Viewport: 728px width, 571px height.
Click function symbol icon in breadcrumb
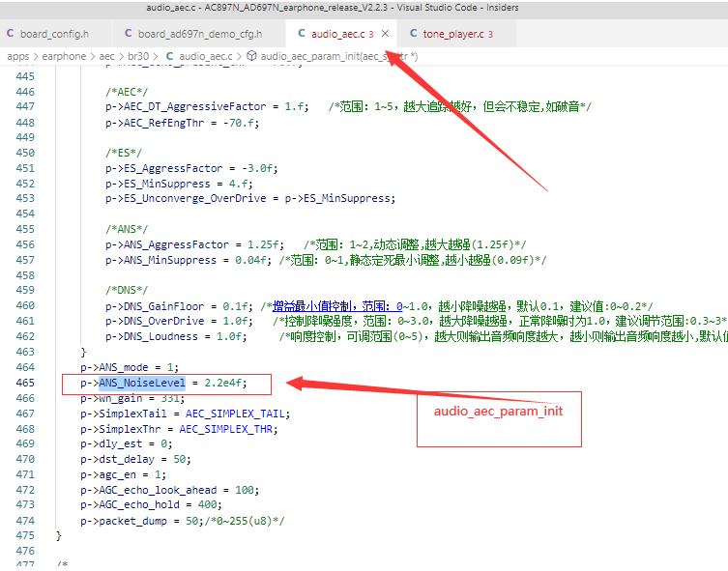point(251,56)
